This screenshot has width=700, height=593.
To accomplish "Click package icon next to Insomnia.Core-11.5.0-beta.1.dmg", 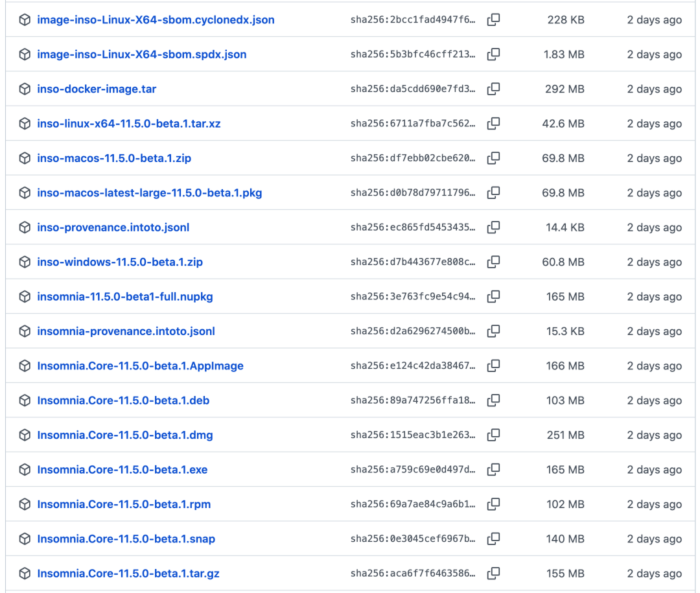I will [25, 436].
